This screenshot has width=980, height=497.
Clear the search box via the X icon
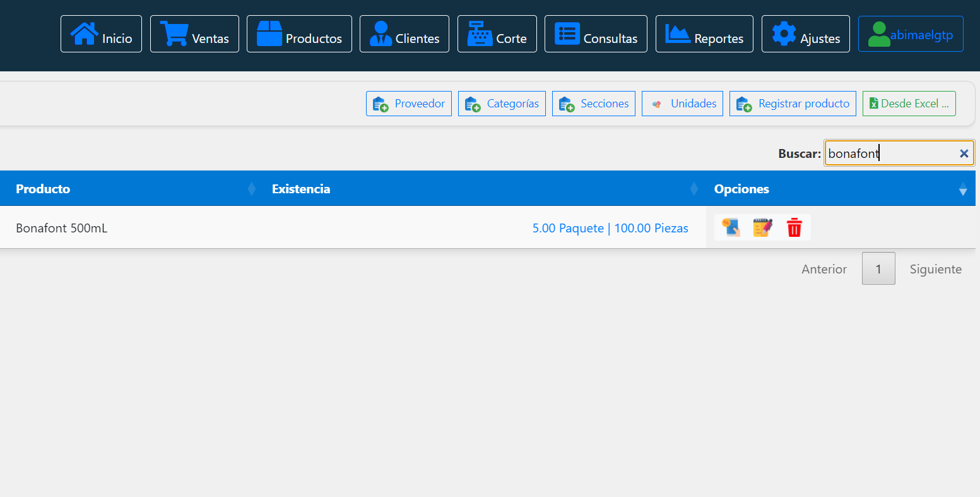964,153
